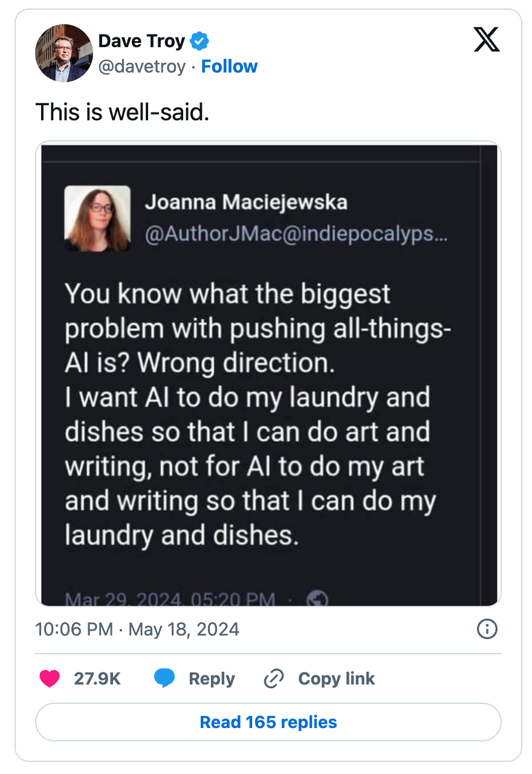Click Joanna Maciejewska's avatar photo

[97, 218]
